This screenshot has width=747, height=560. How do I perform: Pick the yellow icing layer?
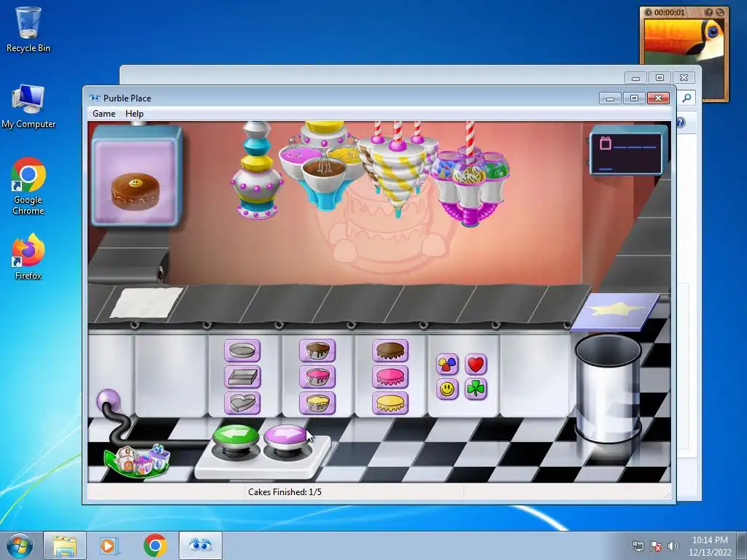[x=390, y=403]
